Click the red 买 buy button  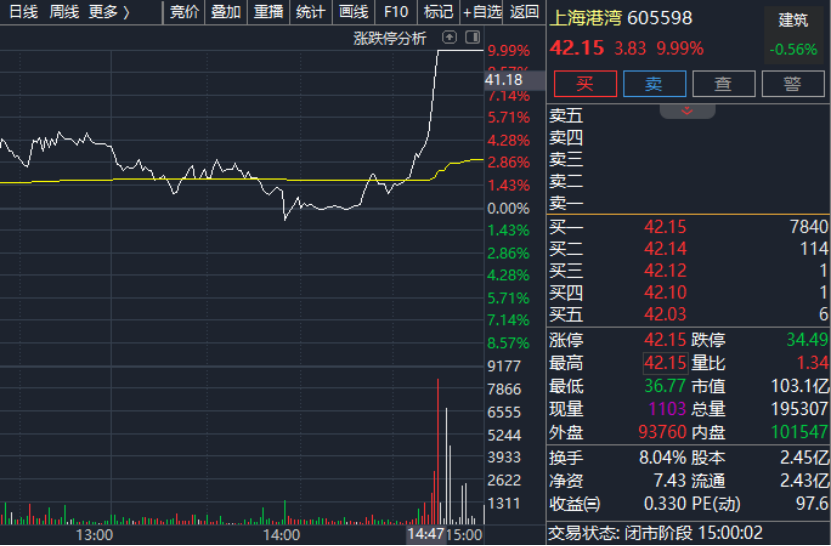click(x=584, y=84)
